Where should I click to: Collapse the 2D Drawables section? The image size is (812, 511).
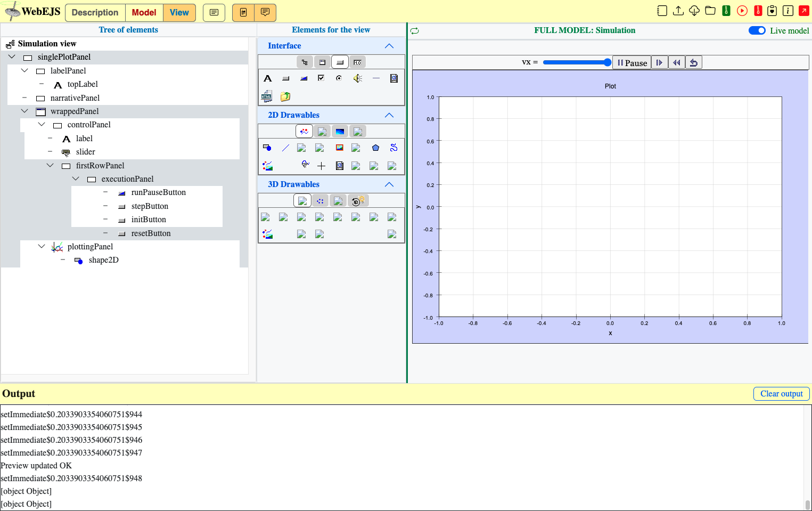click(x=389, y=115)
